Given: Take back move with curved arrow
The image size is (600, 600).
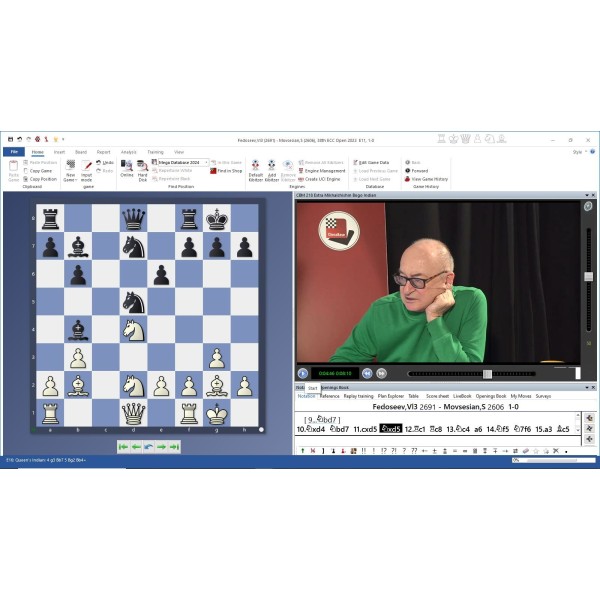Looking at the screenshot, I should [x=149, y=447].
